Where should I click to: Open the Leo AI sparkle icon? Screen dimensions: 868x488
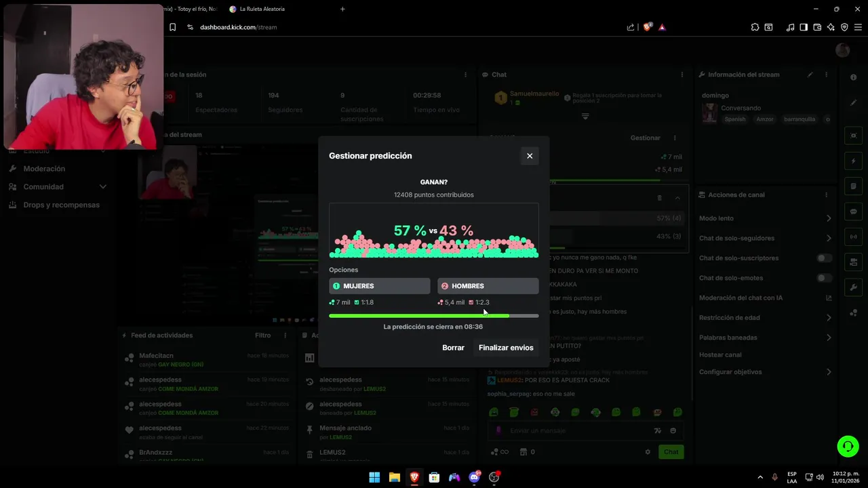831,27
